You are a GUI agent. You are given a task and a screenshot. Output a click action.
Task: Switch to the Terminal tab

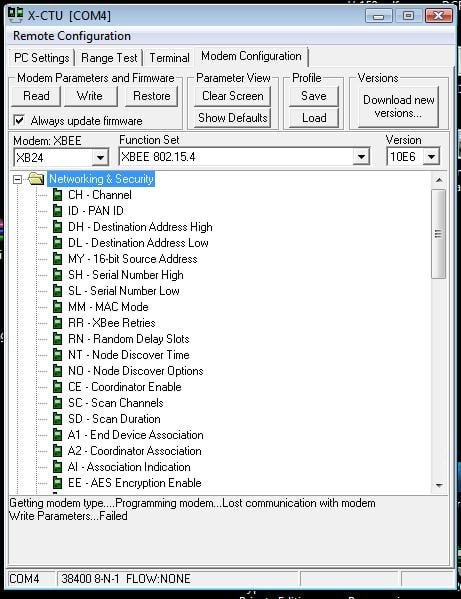[x=169, y=58]
